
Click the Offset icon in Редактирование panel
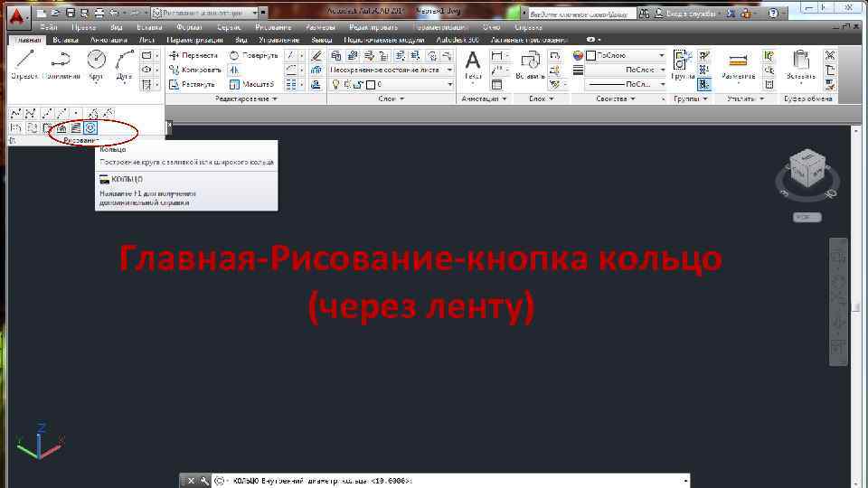click(x=316, y=84)
